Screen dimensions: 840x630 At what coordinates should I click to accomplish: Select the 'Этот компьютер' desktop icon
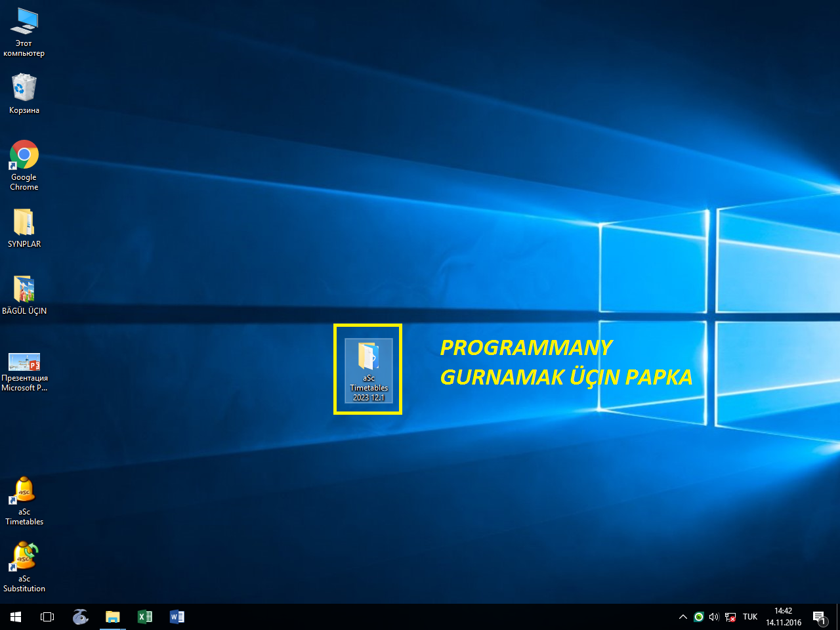(24, 31)
